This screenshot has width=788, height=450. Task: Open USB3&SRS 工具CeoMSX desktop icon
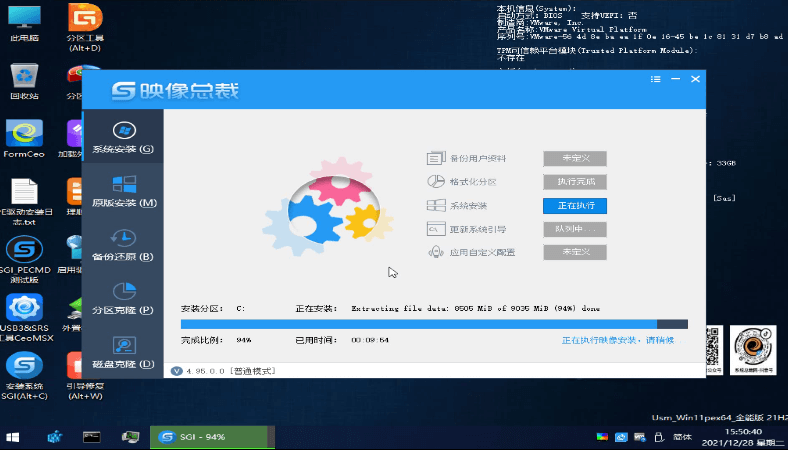pyautogui.click(x=24, y=317)
